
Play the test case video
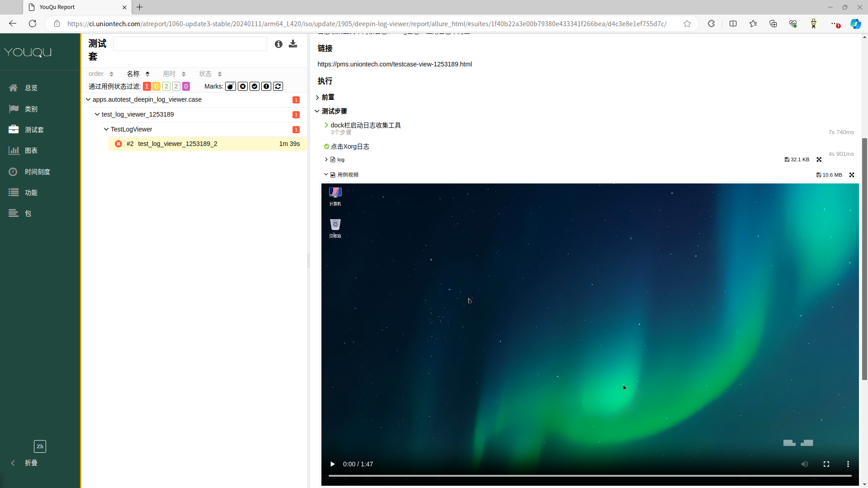pos(332,464)
